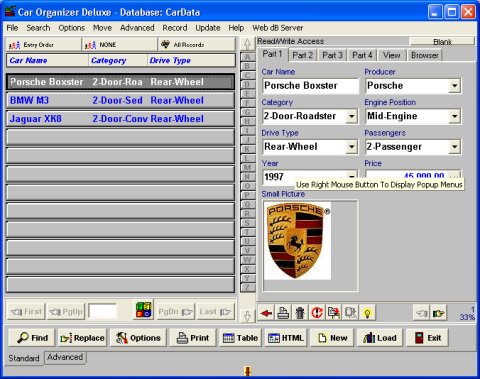This screenshot has width=480, height=379.
Task: Click the Porsche logo small picture
Action: click(x=298, y=241)
